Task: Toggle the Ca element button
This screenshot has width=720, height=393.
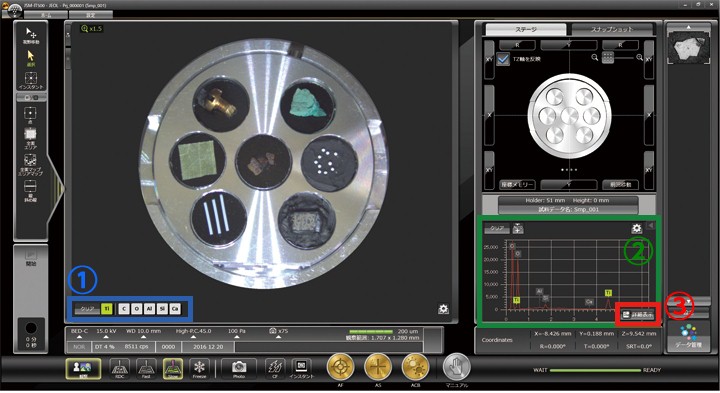Action: pyautogui.click(x=174, y=309)
